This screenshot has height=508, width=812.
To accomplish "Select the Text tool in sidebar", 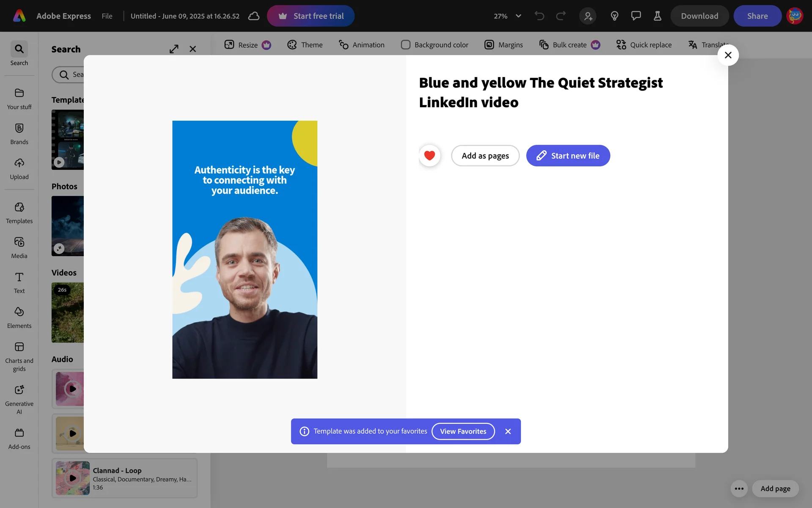I will point(19,282).
